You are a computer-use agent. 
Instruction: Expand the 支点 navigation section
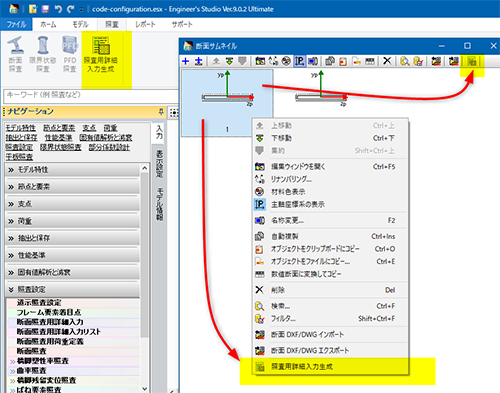point(73,204)
